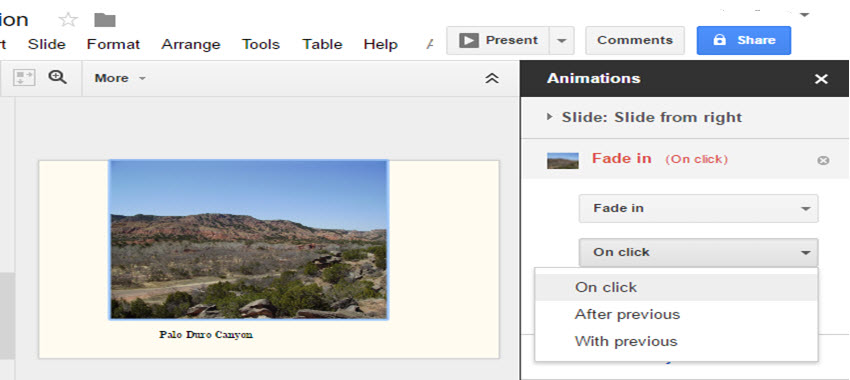Viewport: 850px width, 380px height.
Task: Click the canyon thumbnail beside Fade in
Action: tap(563, 160)
